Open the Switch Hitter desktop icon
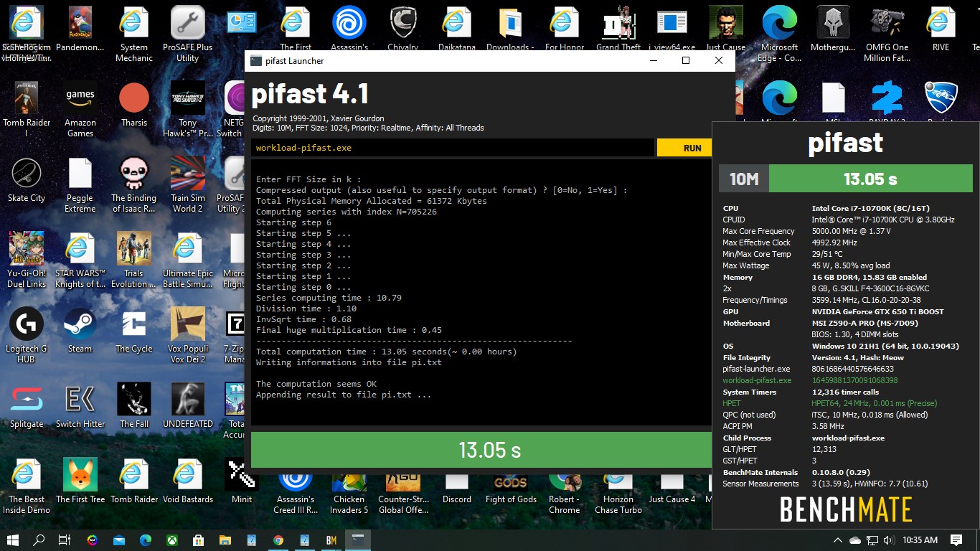980x551 pixels. 80,405
